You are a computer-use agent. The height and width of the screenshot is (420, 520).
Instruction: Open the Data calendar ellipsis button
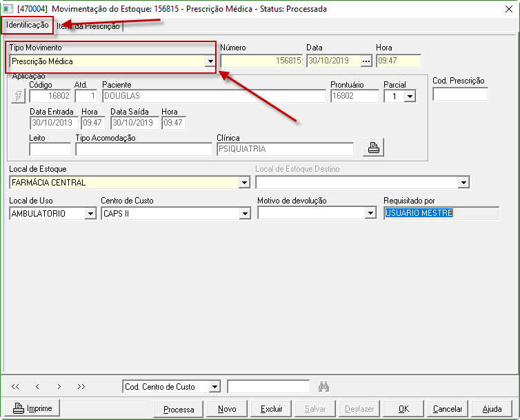tap(366, 61)
